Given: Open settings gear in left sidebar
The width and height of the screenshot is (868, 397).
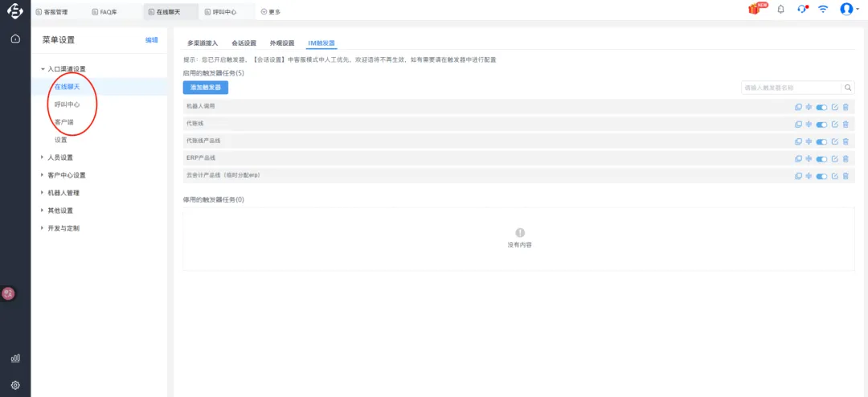Looking at the screenshot, I should coord(15,385).
